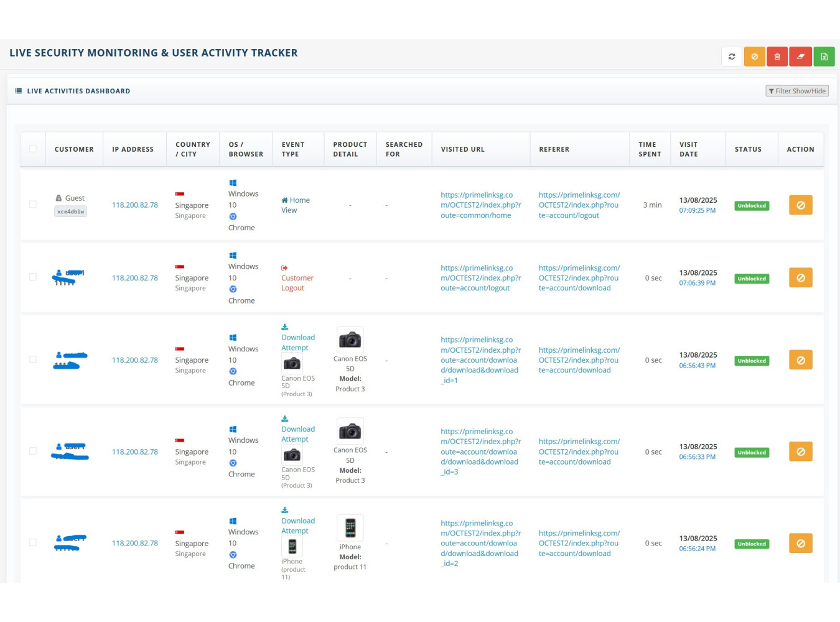Sort by the Visit Date column header
Image resolution: width=840 pixels, height=622 pixels.
[x=688, y=149]
